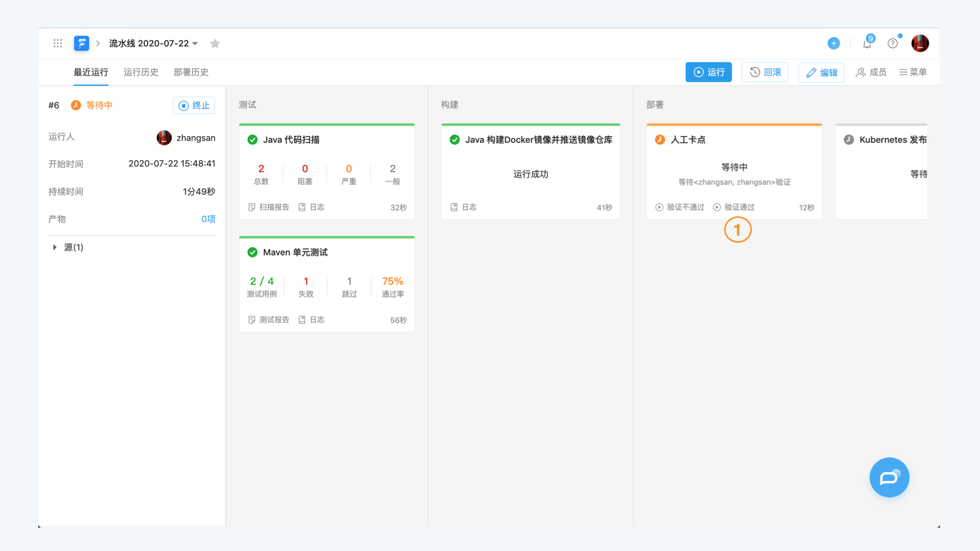Click the 回滚 rollback button
Viewport: 980px width, 551px height.
(x=765, y=72)
